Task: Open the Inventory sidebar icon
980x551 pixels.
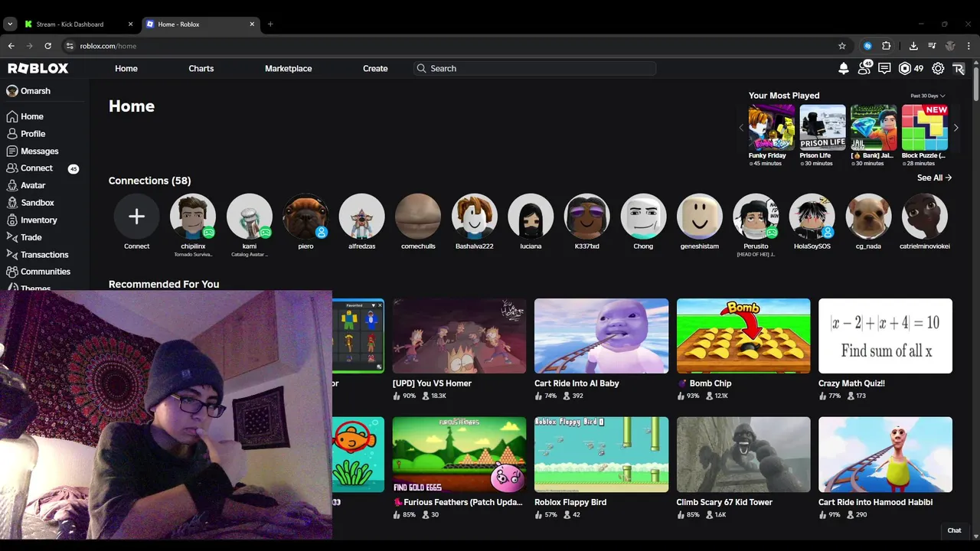Action: coord(11,220)
